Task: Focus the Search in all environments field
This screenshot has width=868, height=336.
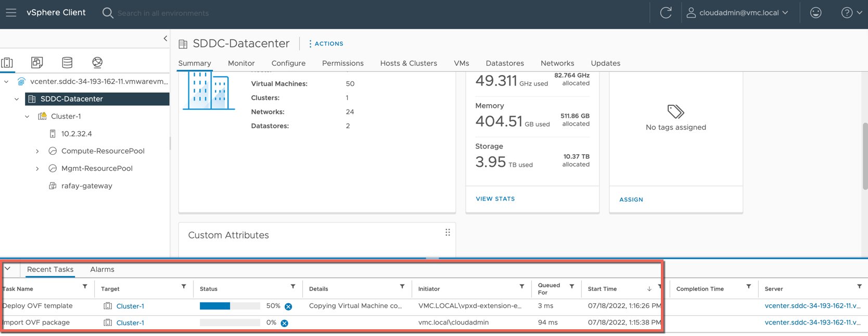Action: (163, 13)
